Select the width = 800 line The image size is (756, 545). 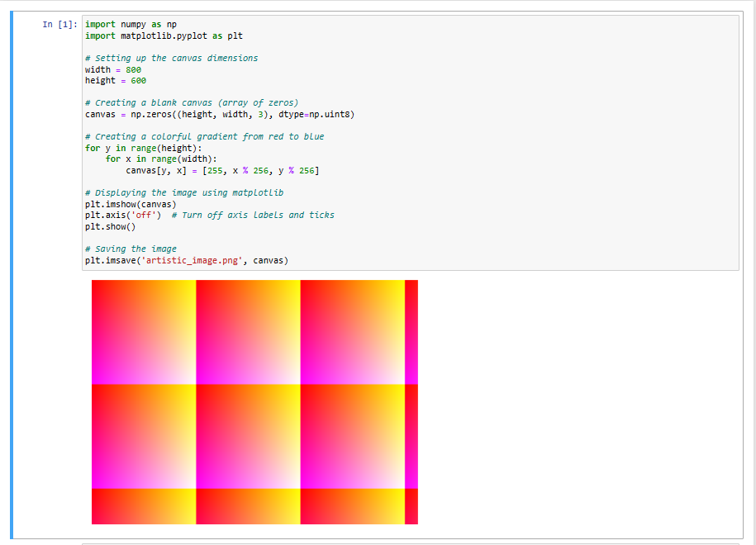(112, 69)
